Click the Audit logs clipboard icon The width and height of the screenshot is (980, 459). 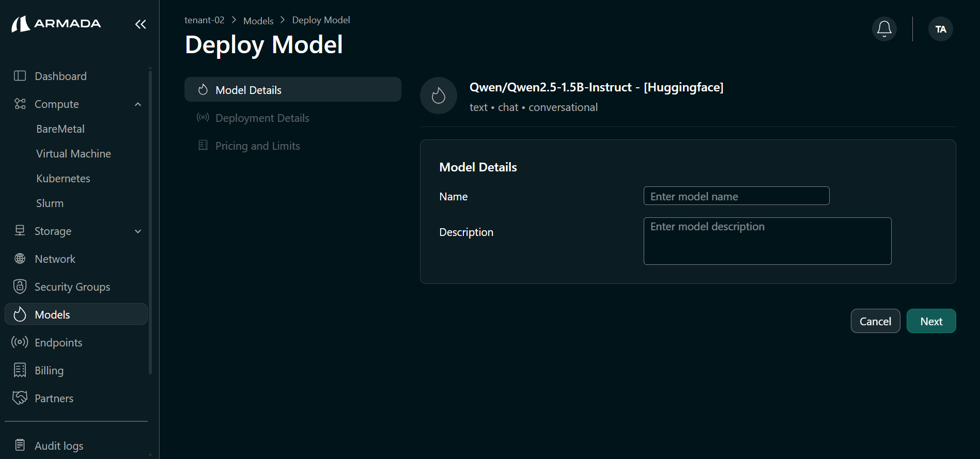pos(20,445)
